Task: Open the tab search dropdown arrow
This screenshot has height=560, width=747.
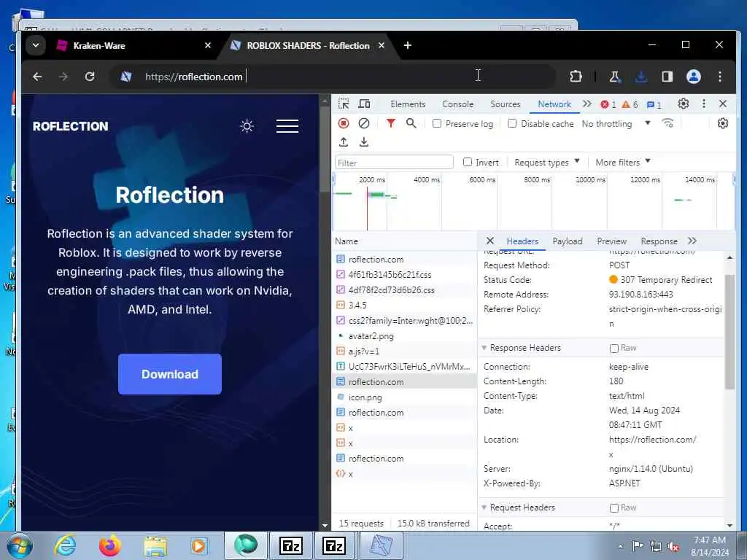Action: pos(36,45)
